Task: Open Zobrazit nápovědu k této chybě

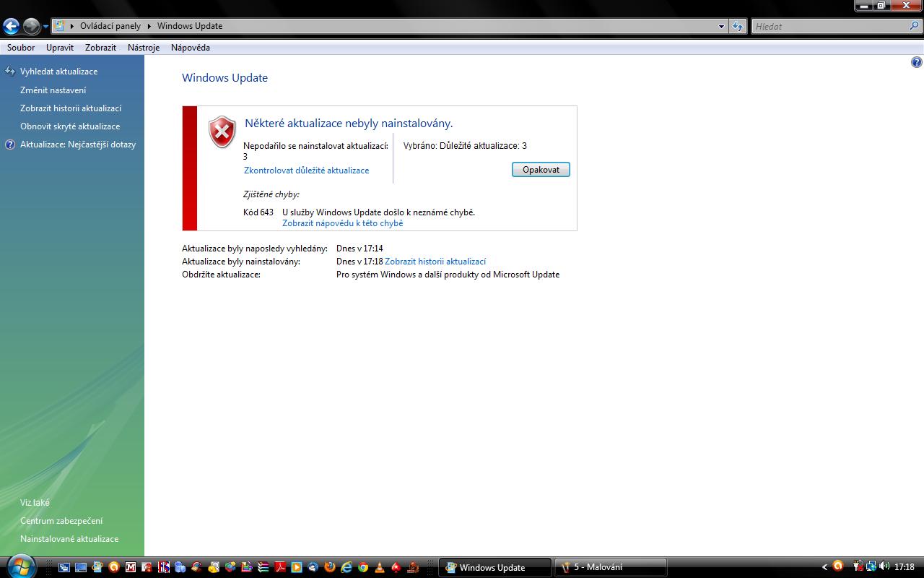Action: click(x=342, y=223)
